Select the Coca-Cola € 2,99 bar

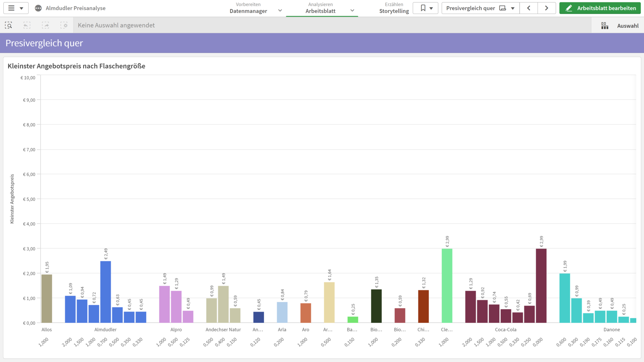click(x=541, y=286)
